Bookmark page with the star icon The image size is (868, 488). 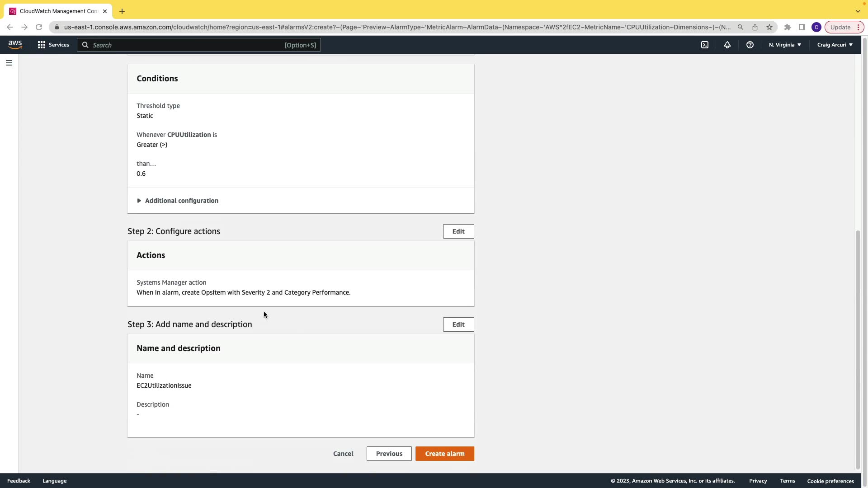(x=769, y=27)
